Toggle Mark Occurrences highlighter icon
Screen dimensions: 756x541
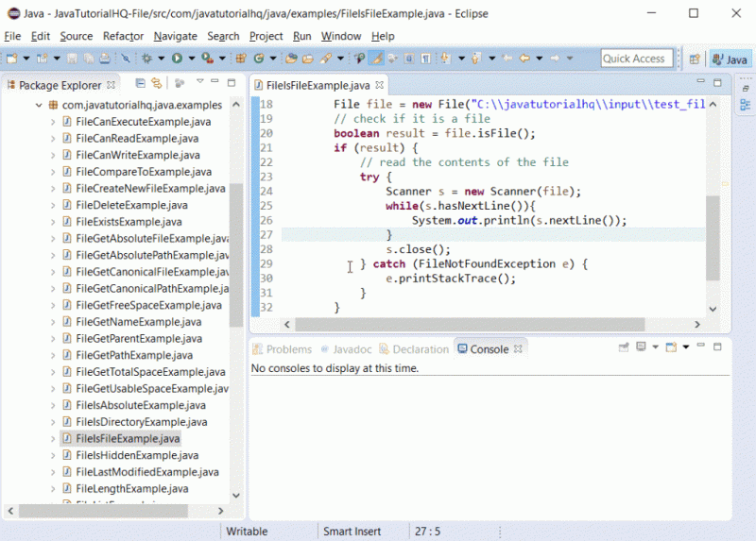pyautogui.click(x=375, y=59)
